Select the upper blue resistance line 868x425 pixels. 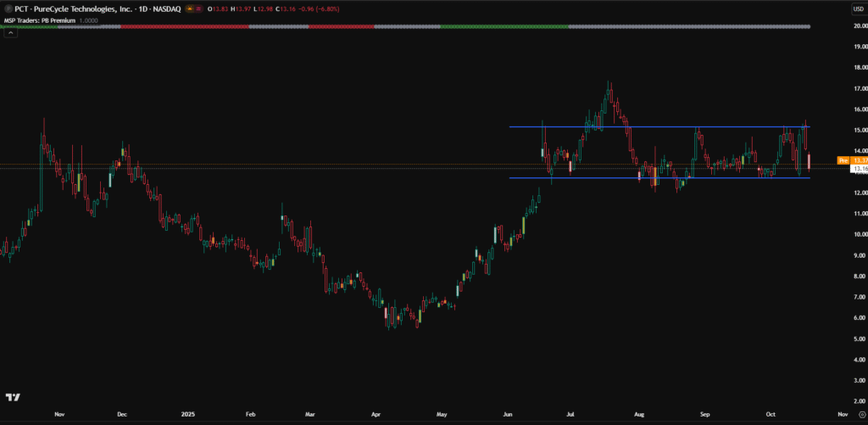click(x=678, y=127)
